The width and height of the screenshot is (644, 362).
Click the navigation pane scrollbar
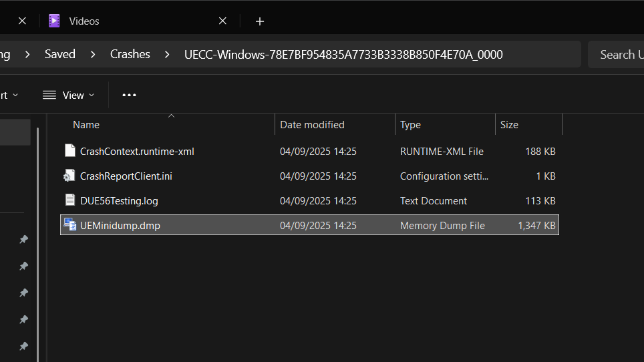[38, 244]
